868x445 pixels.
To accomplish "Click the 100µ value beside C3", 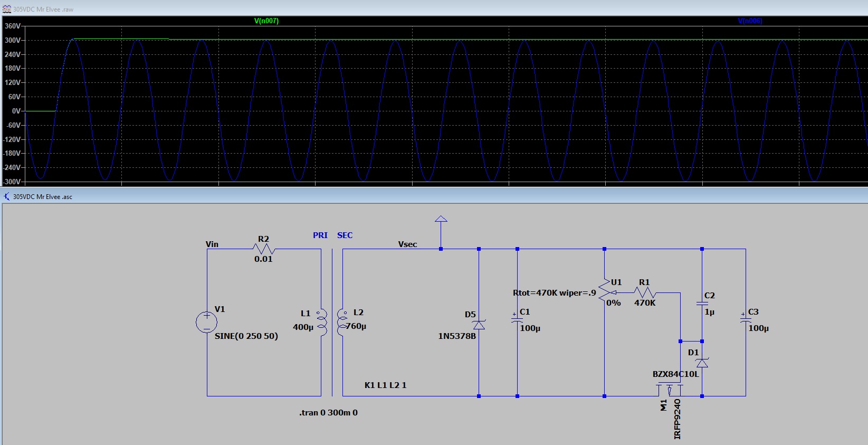I will point(759,328).
